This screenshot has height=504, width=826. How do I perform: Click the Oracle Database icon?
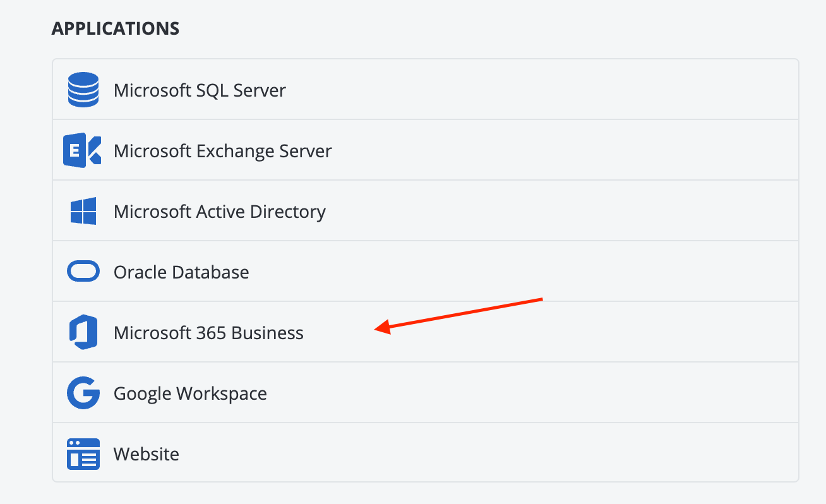point(83,272)
